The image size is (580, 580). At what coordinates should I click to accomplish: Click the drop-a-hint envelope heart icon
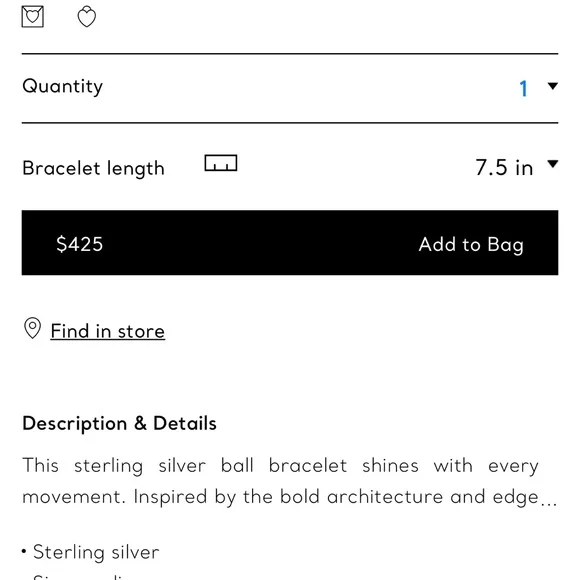point(33,17)
